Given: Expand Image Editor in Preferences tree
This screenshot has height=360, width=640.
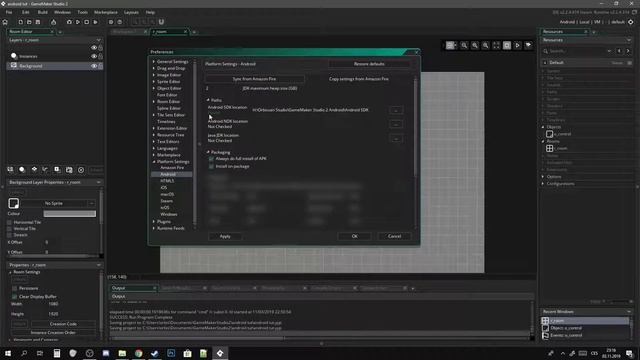Looking at the screenshot, I should [x=154, y=75].
